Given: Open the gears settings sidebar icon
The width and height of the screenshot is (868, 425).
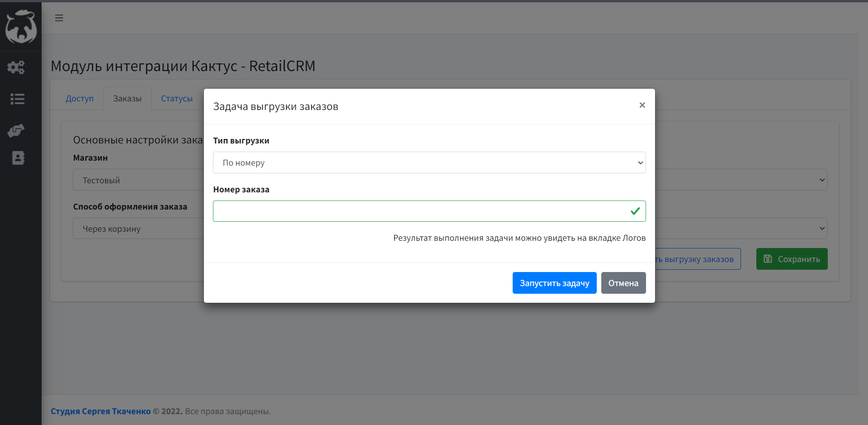Looking at the screenshot, I should click(x=17, y=67).
